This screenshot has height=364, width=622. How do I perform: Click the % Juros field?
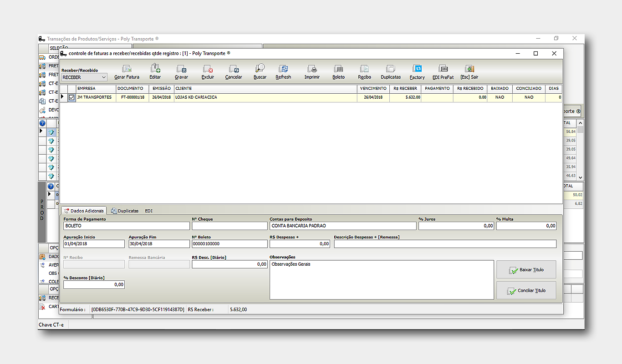pyautogui.click(x=456, y=226)
